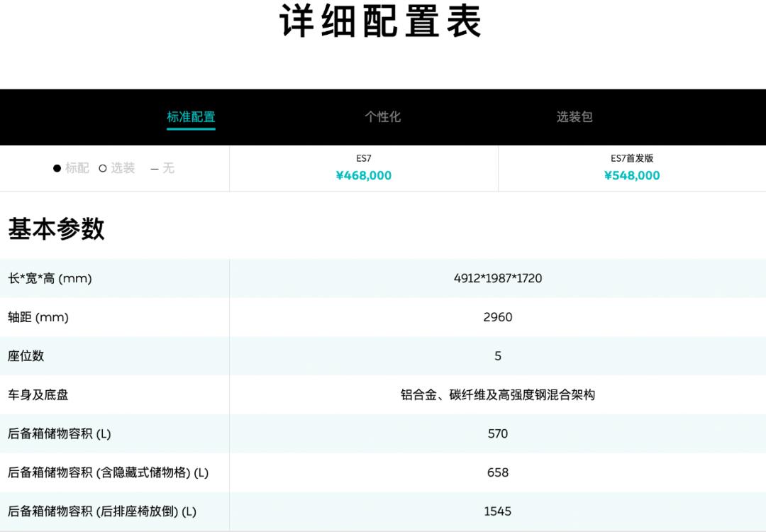This screenshot has height=532, width=766.
Task: Open the 选装包 tab
Action: 574,117
